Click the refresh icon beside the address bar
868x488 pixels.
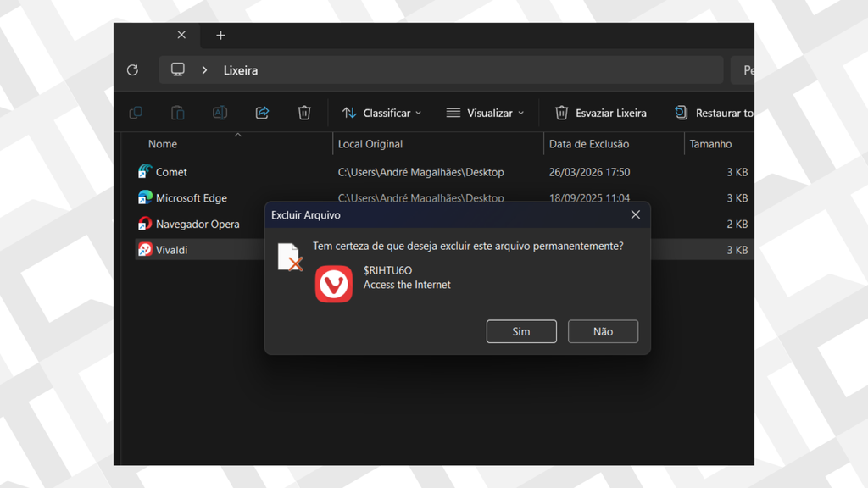tap(132, 70)
